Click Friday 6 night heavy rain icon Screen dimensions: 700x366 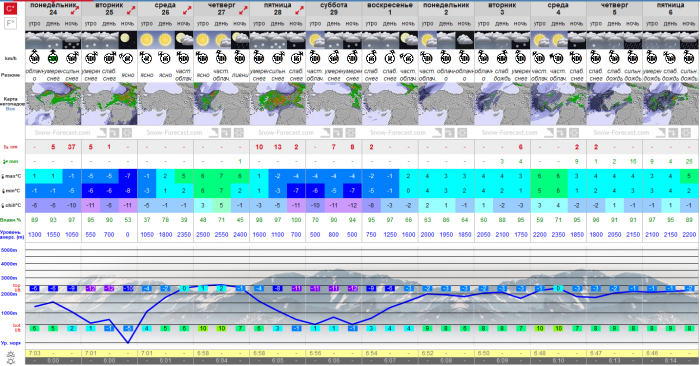tap(689, 40)
